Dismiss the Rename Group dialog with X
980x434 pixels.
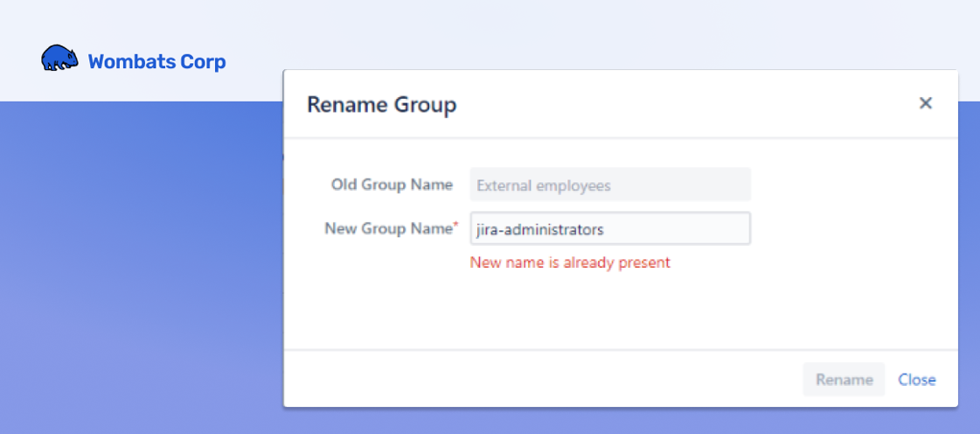(x=926, y=103)
